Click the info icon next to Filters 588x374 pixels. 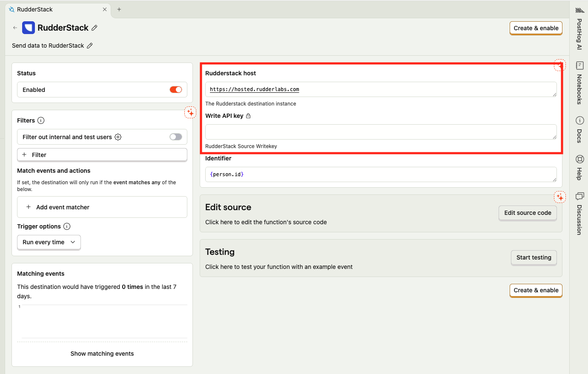(41, 120)
